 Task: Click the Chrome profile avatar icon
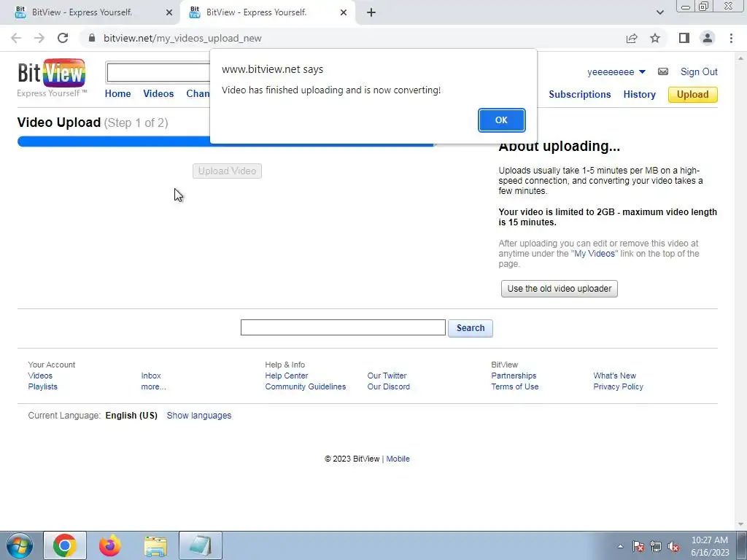[x=708, y=38]
